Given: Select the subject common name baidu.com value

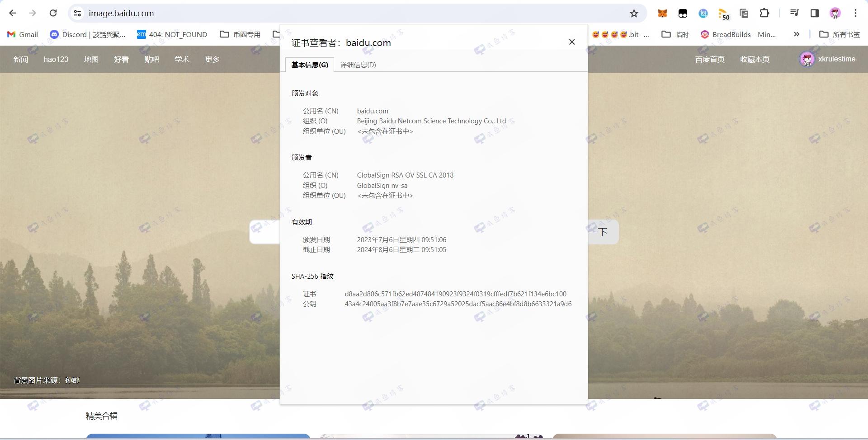Looking at the screenshot, I should coord(373,111).
